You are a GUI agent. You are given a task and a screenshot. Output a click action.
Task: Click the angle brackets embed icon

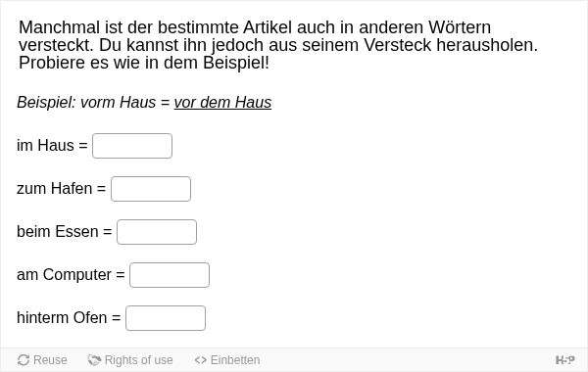[x=201, y=360]
